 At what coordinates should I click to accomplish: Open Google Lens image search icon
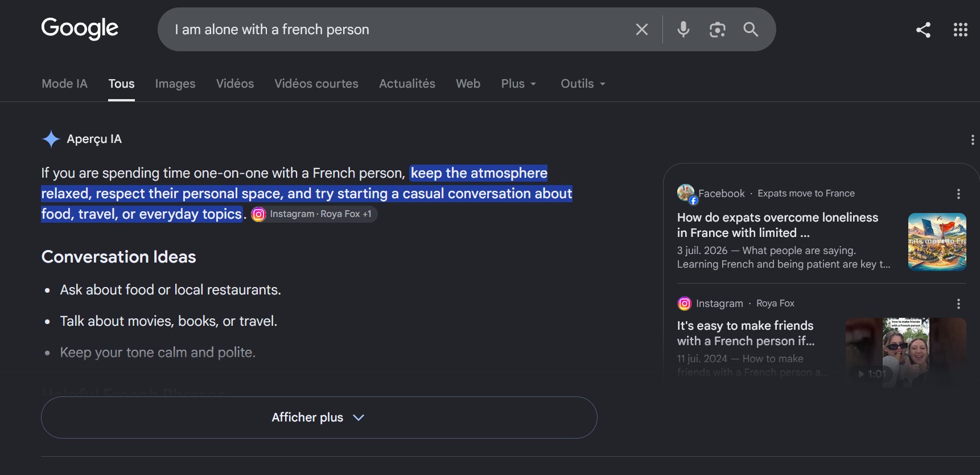pos(717,30)
